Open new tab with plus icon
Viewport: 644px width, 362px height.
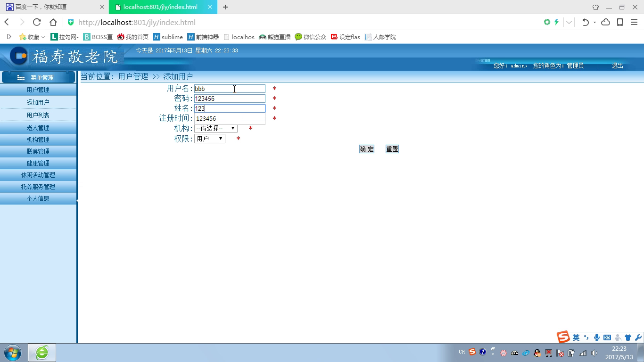pos(225,7)
